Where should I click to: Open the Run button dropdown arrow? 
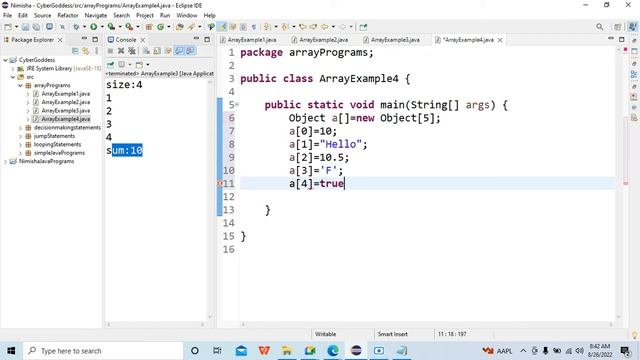point(102,27)
